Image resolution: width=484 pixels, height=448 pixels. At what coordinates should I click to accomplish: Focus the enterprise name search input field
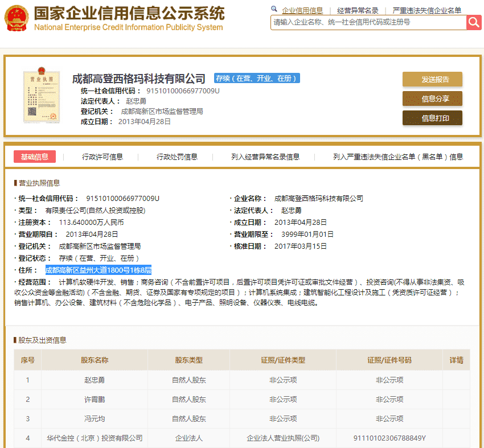[368, 23]
